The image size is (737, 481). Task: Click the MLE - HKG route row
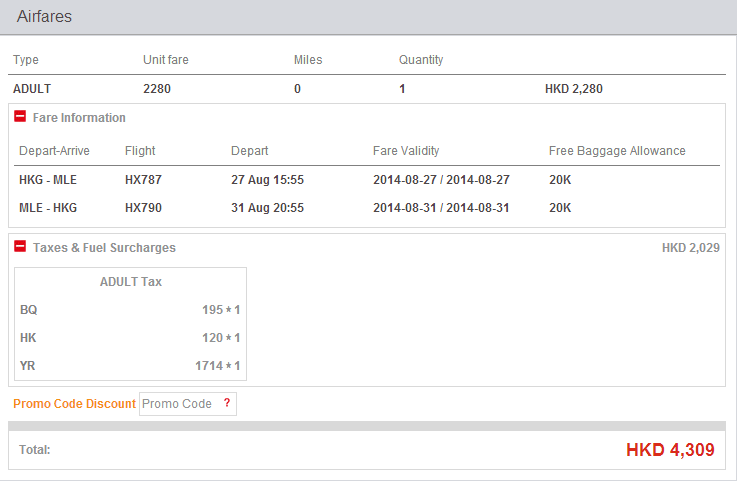[x=48, y=208]
